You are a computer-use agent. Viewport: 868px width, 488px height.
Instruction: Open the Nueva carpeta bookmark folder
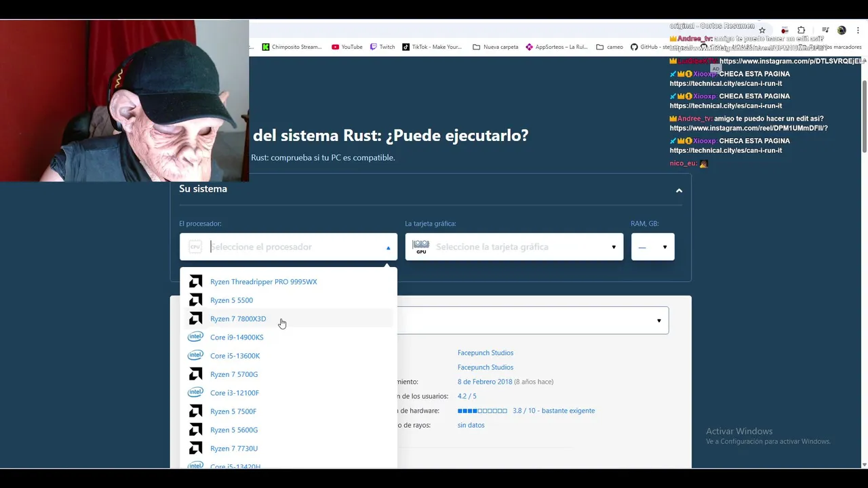pyautogui.click(x=496, y=47)
